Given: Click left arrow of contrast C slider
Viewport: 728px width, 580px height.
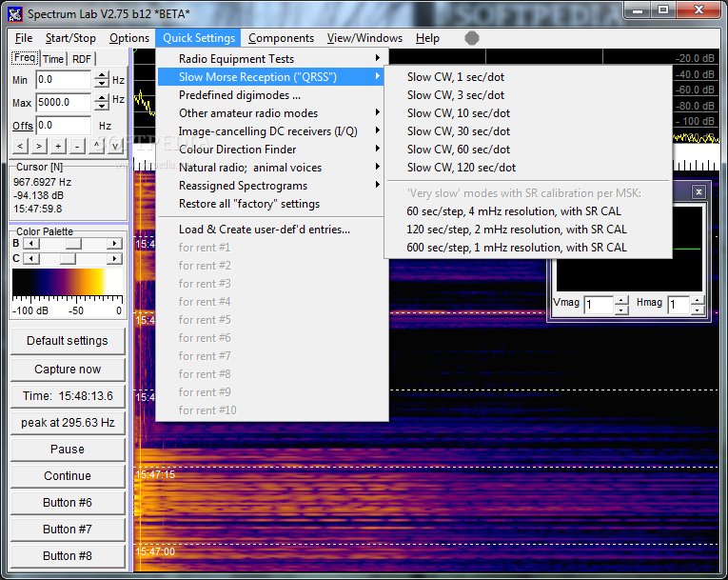Looking at the screenshot, I should pos(31,258).
